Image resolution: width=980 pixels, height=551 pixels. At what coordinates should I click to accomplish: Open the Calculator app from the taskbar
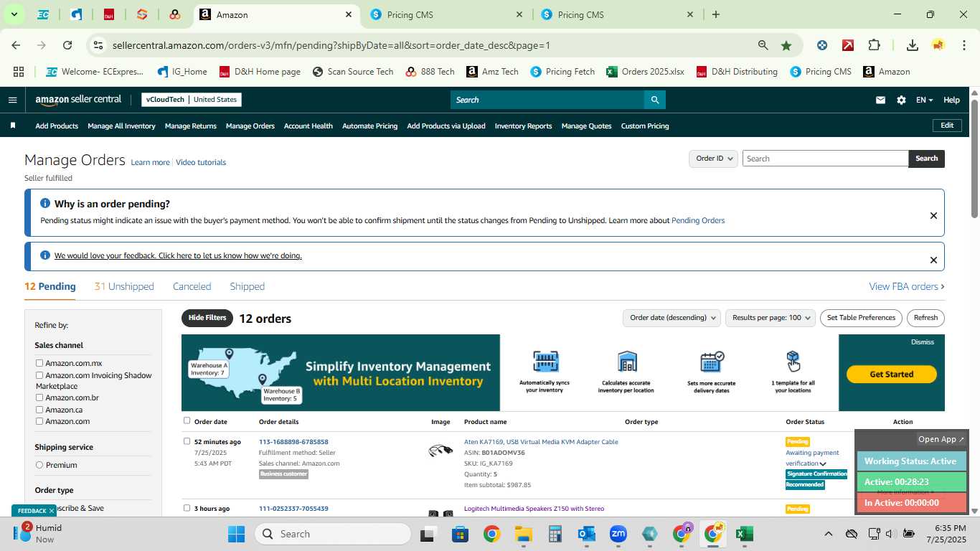pyautogui.click(x=555, y=534)
